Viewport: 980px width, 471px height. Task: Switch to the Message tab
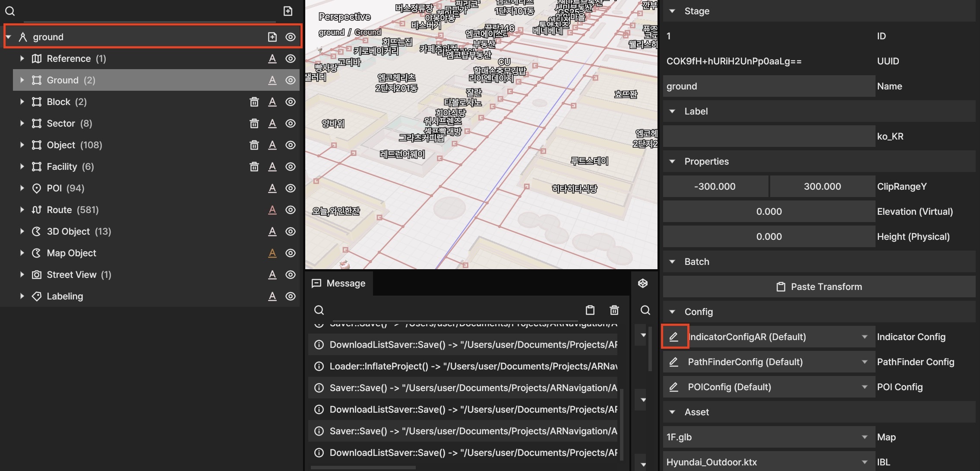[339, 283]
